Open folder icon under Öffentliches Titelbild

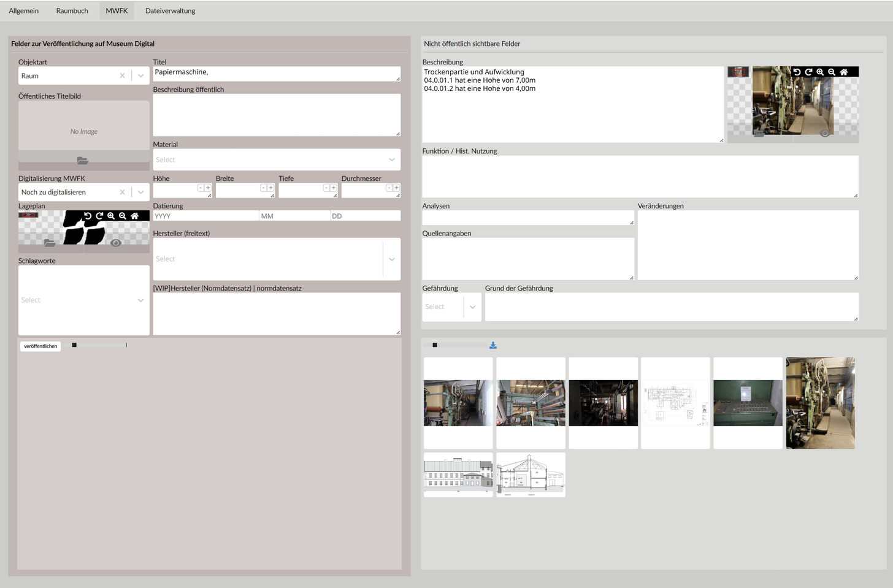tap(83, 161)
